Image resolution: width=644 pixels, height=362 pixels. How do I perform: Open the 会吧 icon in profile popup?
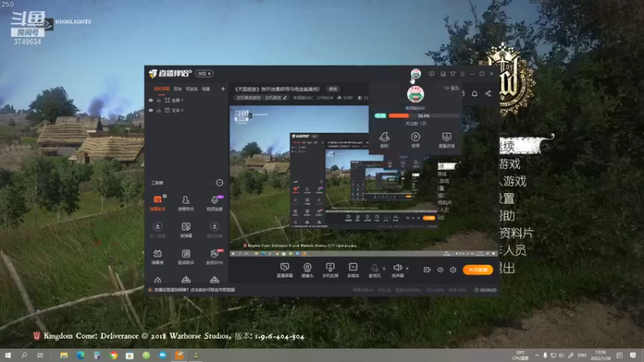click(x=384, y=139)
